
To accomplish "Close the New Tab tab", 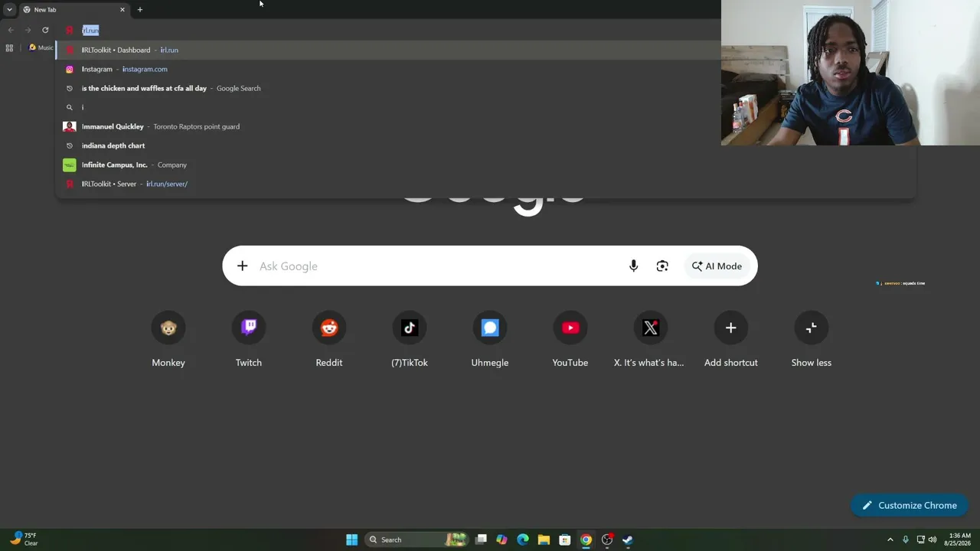I will (x=122, y=10).
